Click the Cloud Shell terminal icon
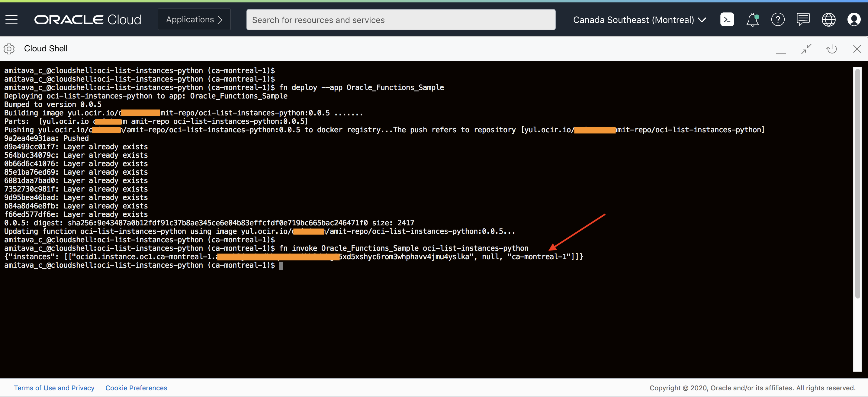This screenshot has height=397, width=868. (727, 20)
